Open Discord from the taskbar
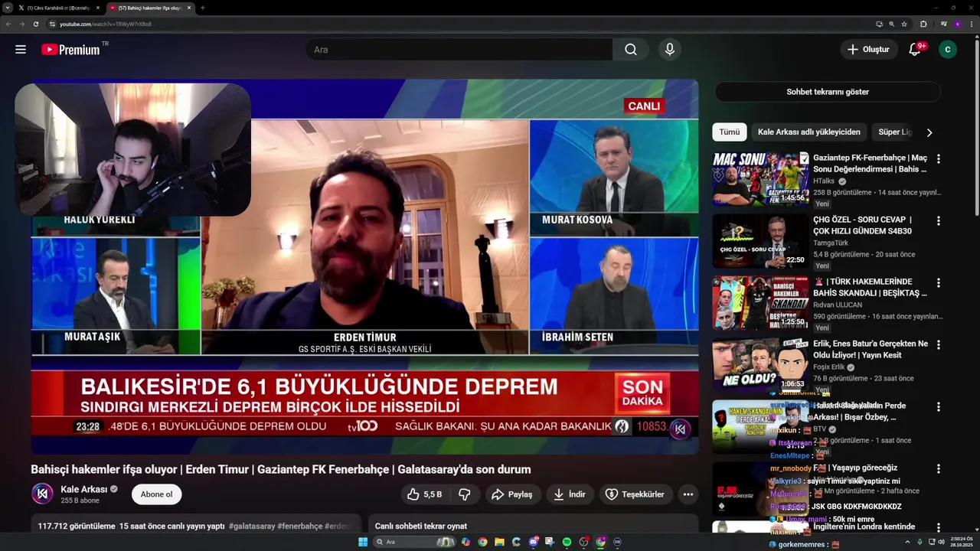This screenshot has height=551, width=980. pyautogui.click(x=533, y=542)
